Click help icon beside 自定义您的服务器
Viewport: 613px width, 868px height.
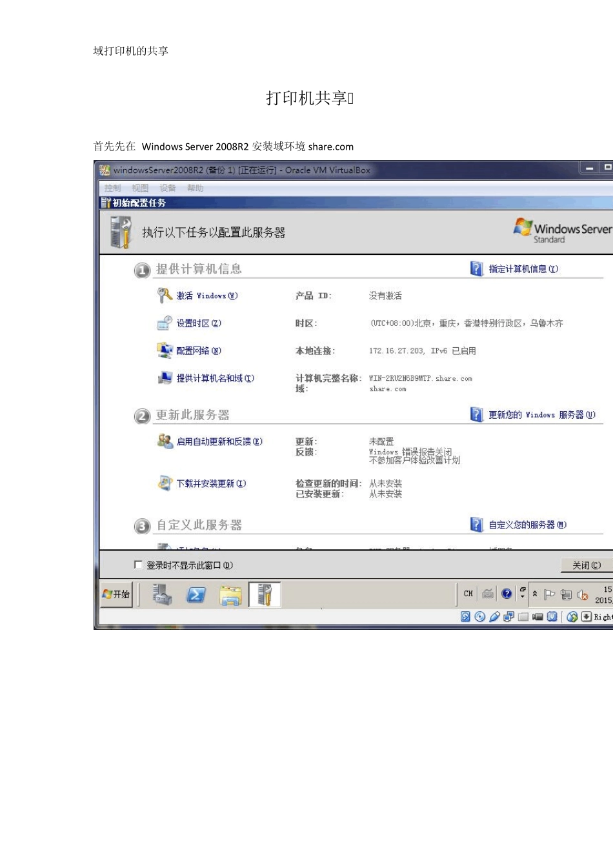click(476, 524)
